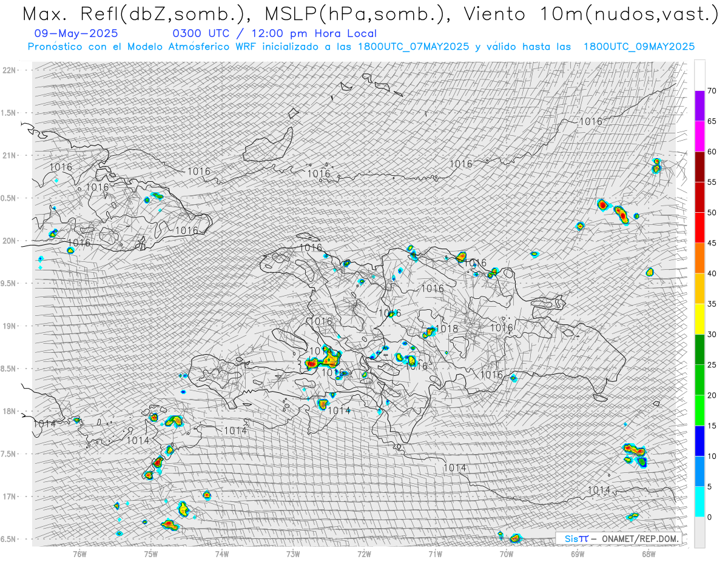Click the time text '0300 UTC / 12:00 pm Hora Local'
728x562 pixels.
coord(274,34)
